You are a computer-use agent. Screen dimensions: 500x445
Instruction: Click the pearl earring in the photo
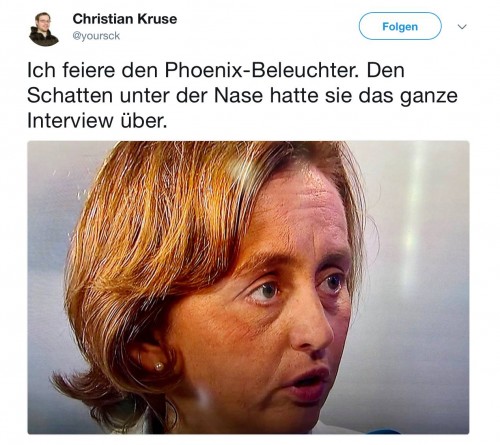(159, 366)
